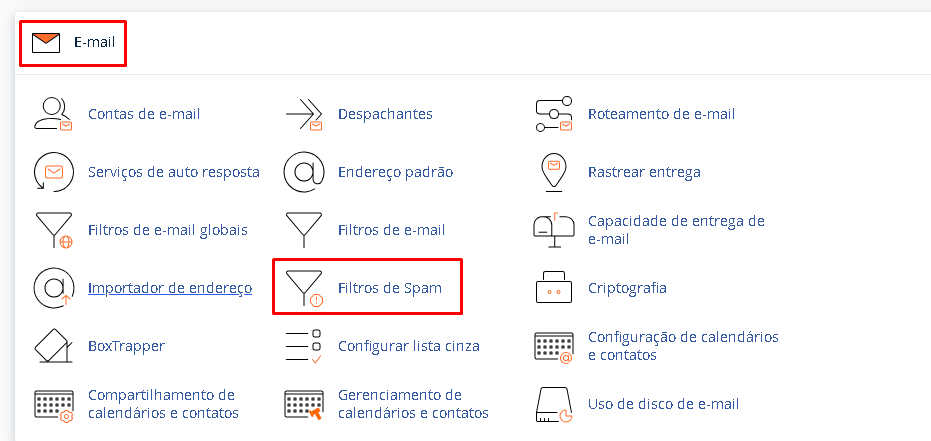931x441 pixels.
Task: Select the Configurar lista cinza checklist icon
Action: coord(304,346)
